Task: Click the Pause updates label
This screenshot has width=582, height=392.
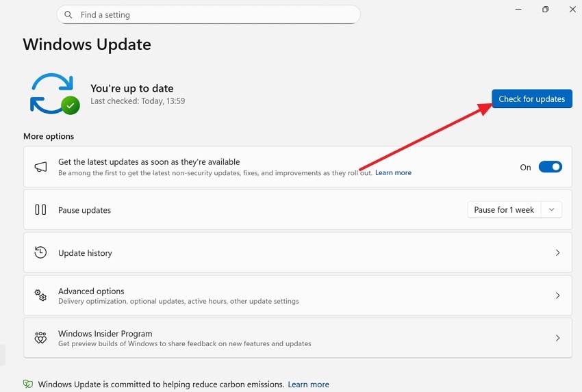Action: pyautogui.click(x=85, y=210)
